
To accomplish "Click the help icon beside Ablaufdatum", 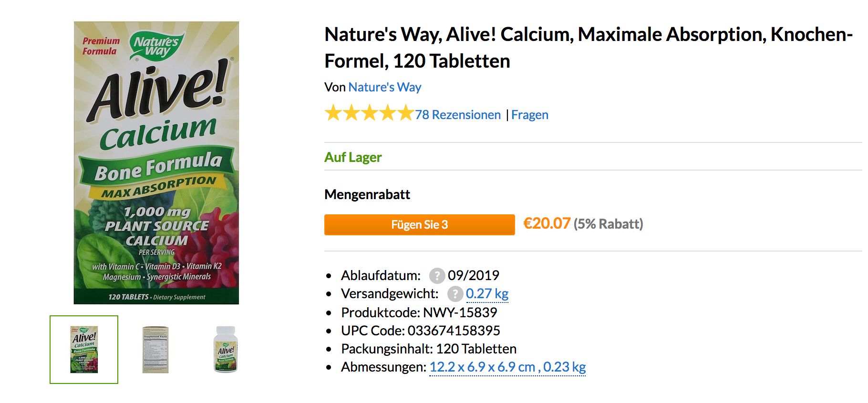I will [437, 275].
